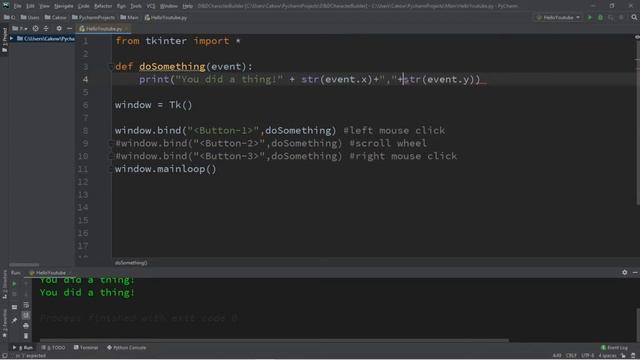Toggle the Favorites star side tab
Viewport: 640px width, 360px height.
4,324
